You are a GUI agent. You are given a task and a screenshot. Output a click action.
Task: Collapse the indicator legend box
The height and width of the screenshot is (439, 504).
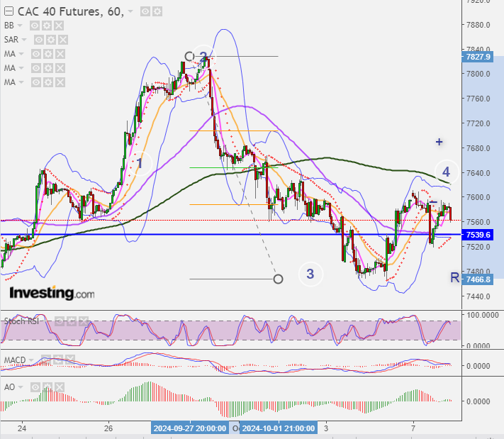point(9,11)
